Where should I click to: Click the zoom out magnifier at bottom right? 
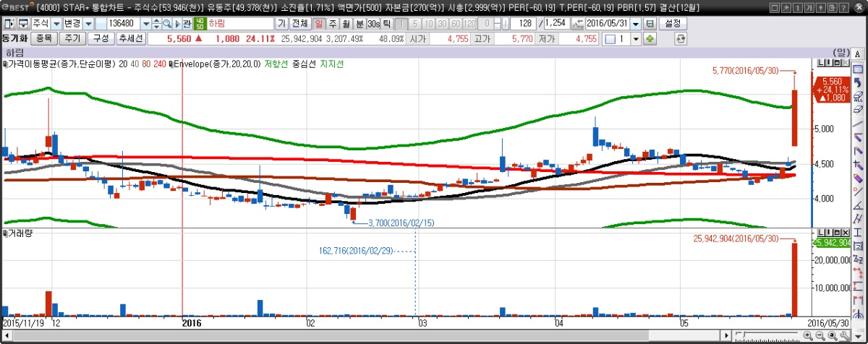click(x=820, y=336)
